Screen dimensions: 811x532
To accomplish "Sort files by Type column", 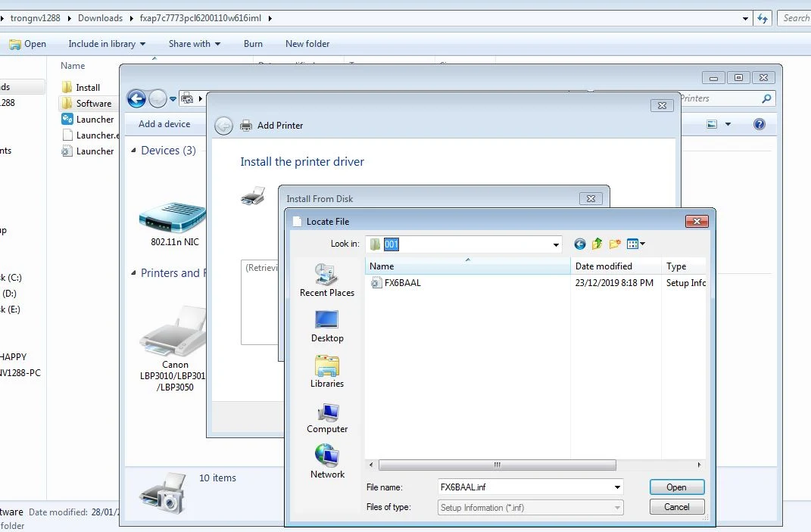I will click(x=684, y=266).
